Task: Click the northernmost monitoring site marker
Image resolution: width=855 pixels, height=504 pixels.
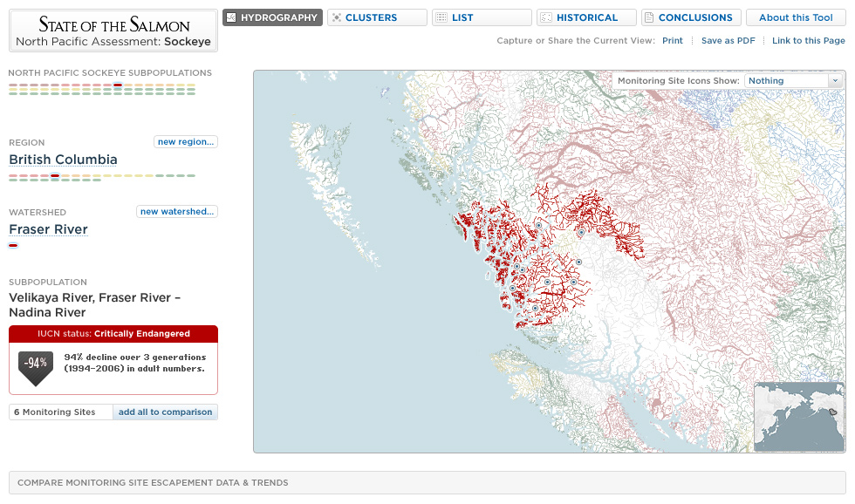Action: click(x=539, y=225)
